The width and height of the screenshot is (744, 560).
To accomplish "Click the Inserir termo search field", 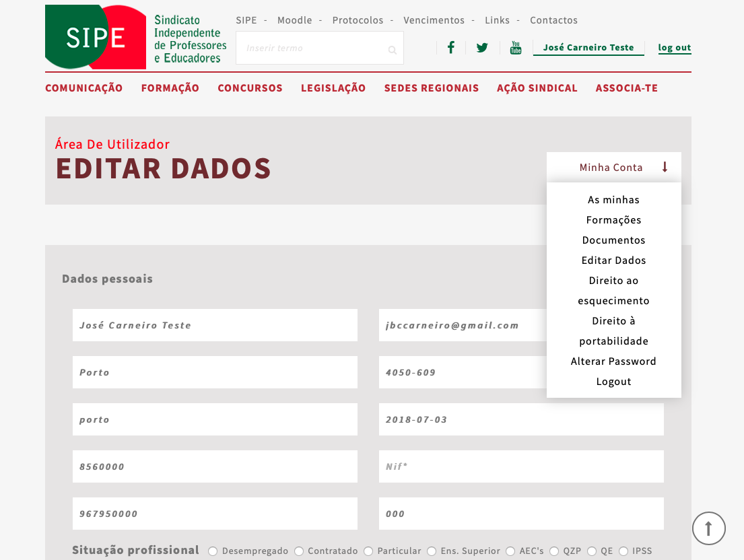I will tap(319, 48).
